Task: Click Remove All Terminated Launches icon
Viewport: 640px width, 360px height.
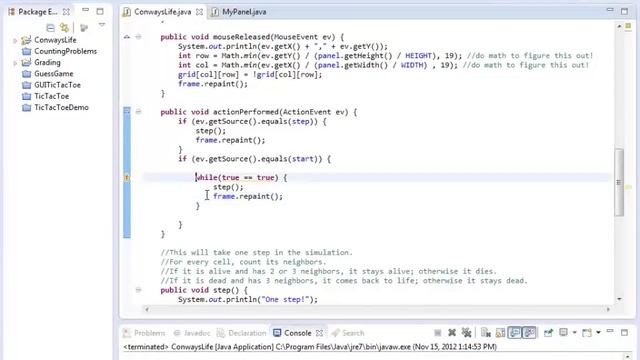Action: pos(466,333)
